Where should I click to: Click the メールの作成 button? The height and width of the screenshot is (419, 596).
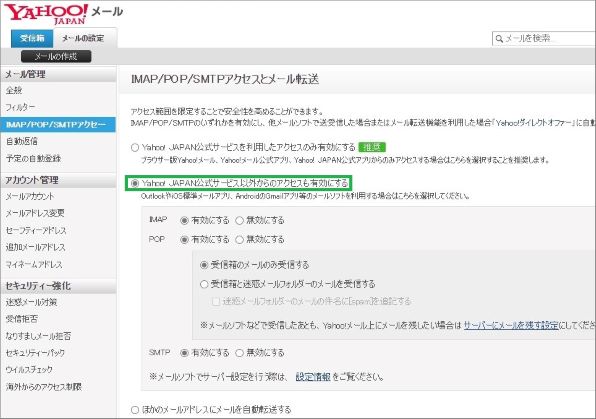(x=56, y=57)
